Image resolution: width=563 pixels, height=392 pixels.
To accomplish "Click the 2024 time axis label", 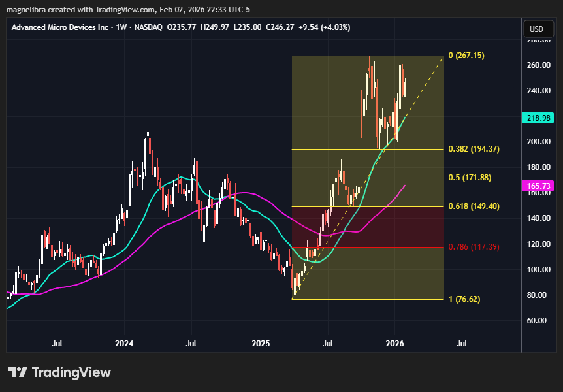I will coord(124,344).
